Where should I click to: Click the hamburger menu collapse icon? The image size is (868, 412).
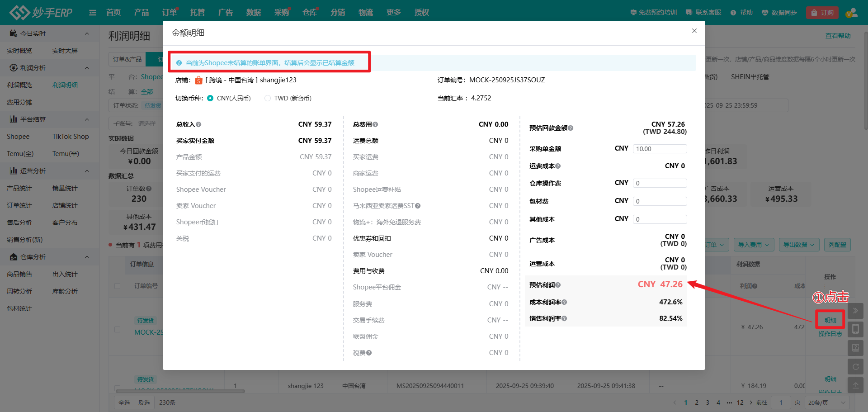tap(93, 13)
